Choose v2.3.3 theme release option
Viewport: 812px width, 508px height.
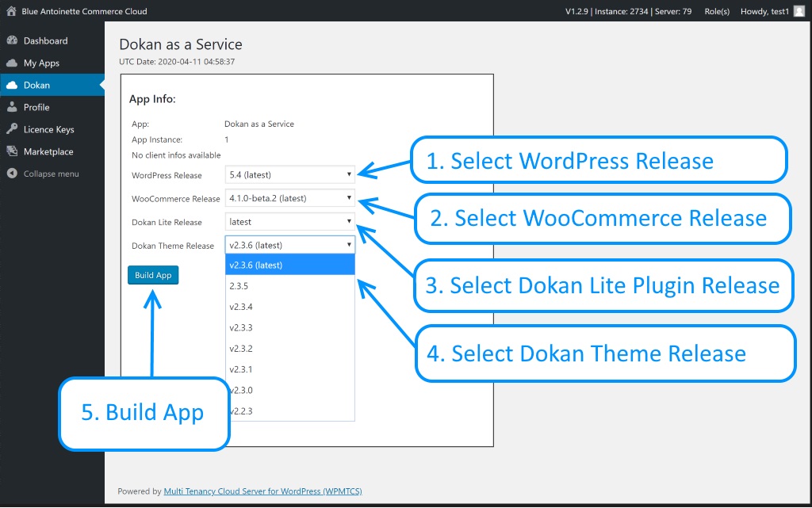coord(290,327)
